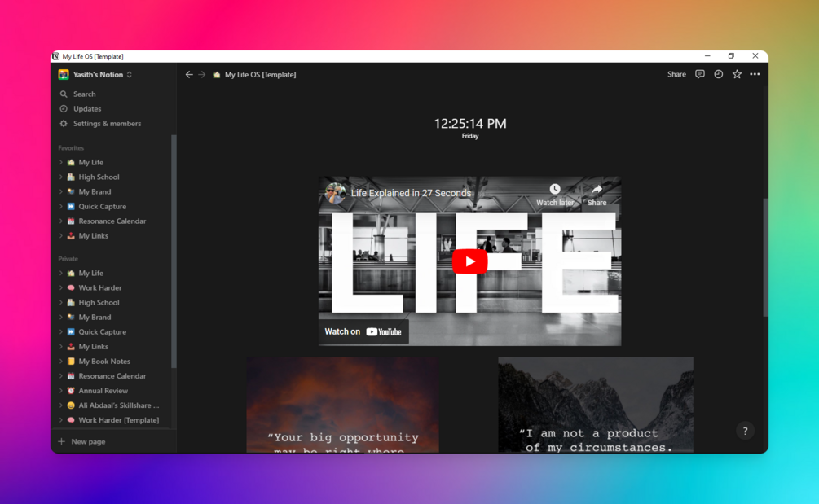The image size is (819, 504).
Task: Click the Ali Abdaal's Skillshare emoji icon
Action: [71, 405]
